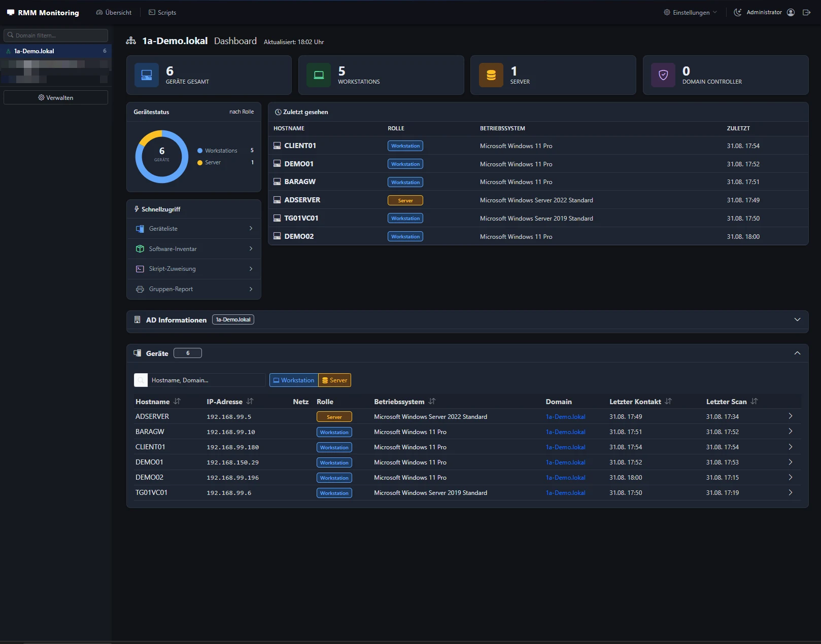821x644 pixels.
Task: Click the Server legend yellow dot
Action: [200, 163]
